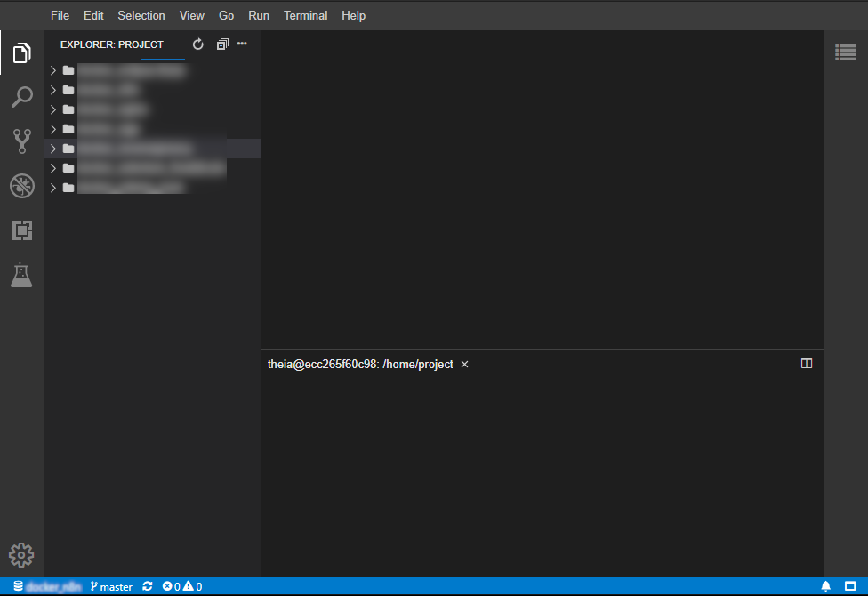Screen dimensions: 868x596
Task: Expand the highlighted fifth folder
Action: pyautogui.click(x=53, y=149)
